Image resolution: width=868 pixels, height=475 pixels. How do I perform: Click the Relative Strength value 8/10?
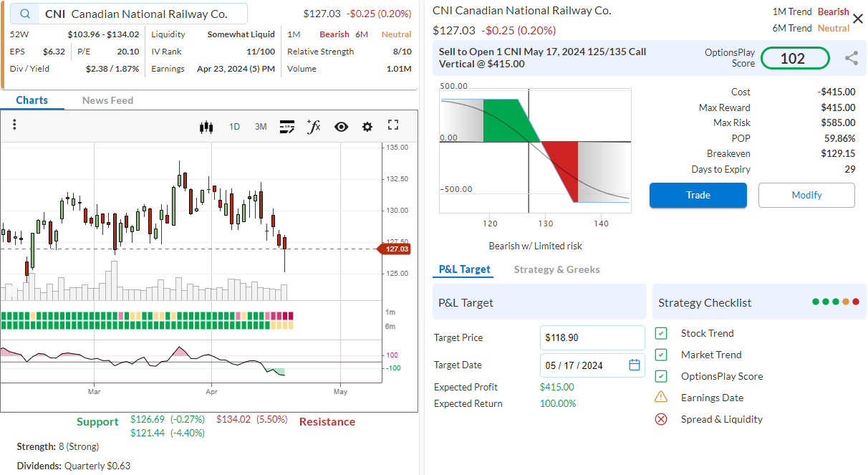402,52
